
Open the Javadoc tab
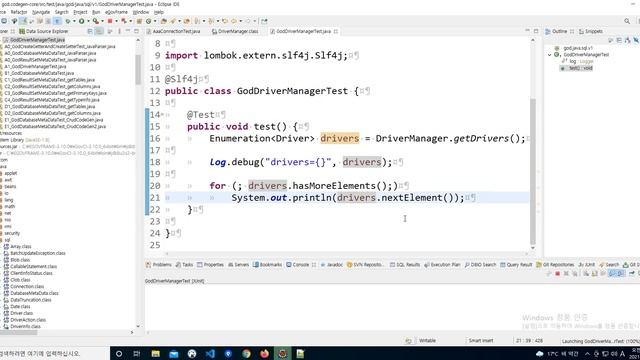point(331,265)
